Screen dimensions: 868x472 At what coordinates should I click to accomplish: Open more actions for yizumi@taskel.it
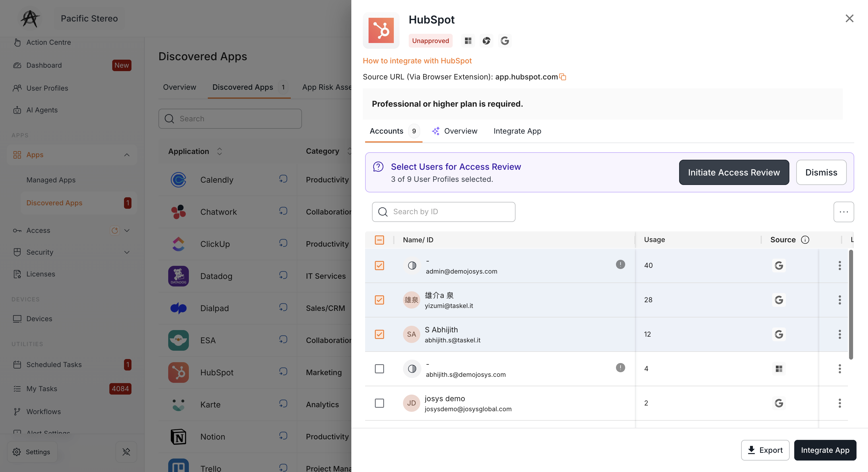tap(840, 300)
